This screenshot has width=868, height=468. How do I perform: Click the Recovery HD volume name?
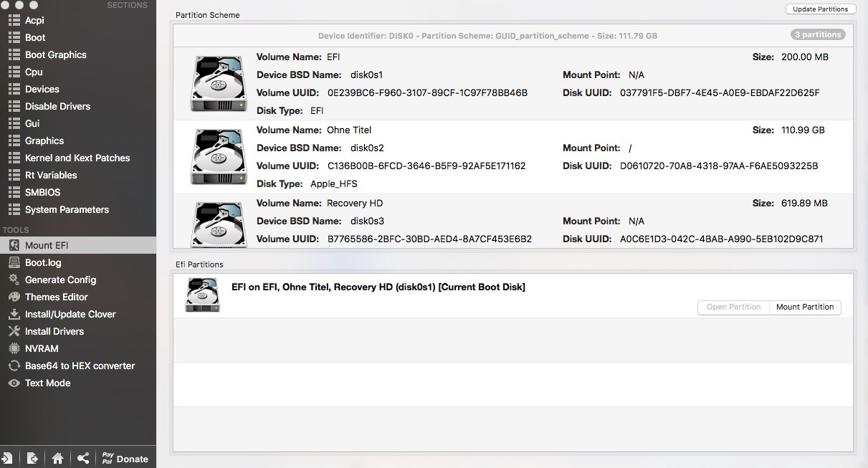(x=355, y=203)
